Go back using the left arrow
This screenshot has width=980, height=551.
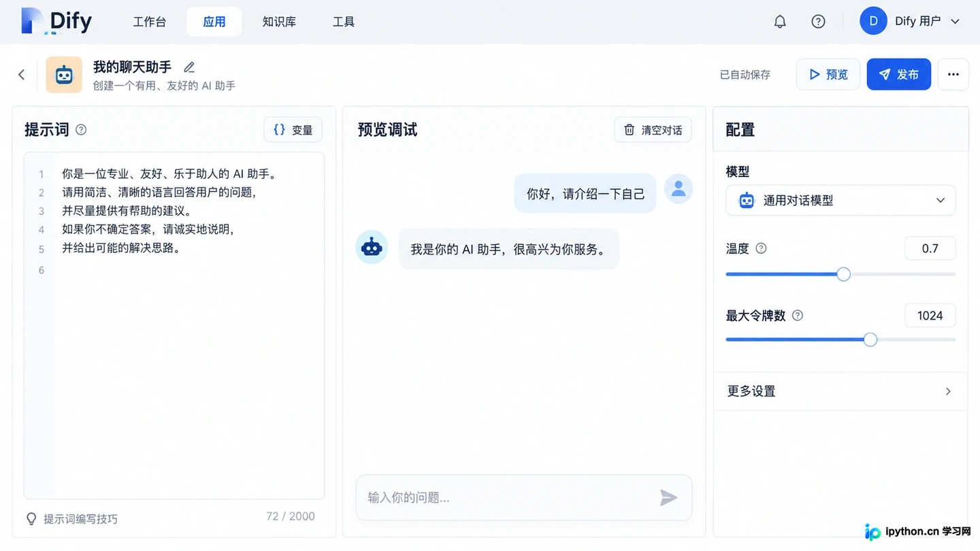tap(22, 75)
